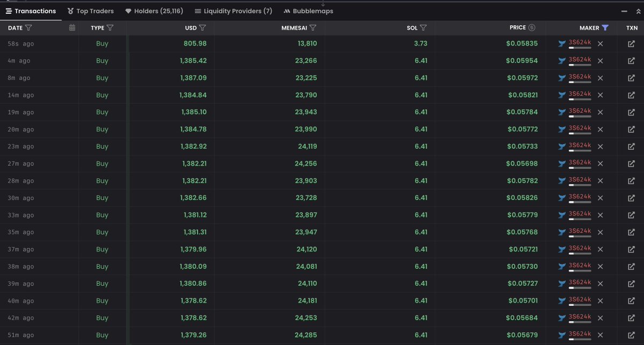Open the Date column filter funnel
This screenshot has width=644, height=345.
click(28, 27)
